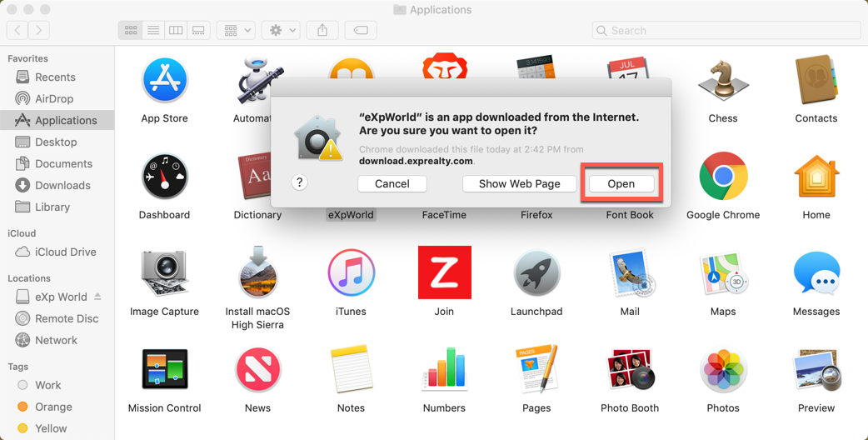The height and width of the screenshot is (440, 868).
Task: Go forward with the toolbar forward arrow
Action: click(39, 31)
